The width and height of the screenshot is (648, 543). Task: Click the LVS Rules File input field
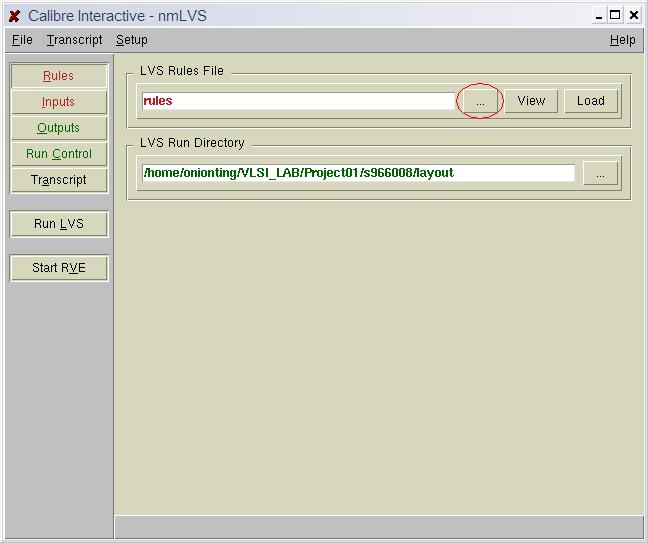298,101
